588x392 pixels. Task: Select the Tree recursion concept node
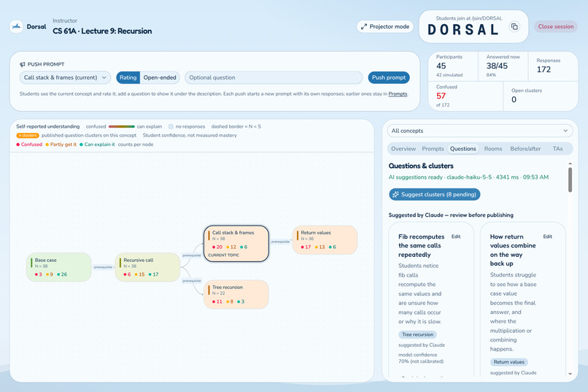[236, 294]
